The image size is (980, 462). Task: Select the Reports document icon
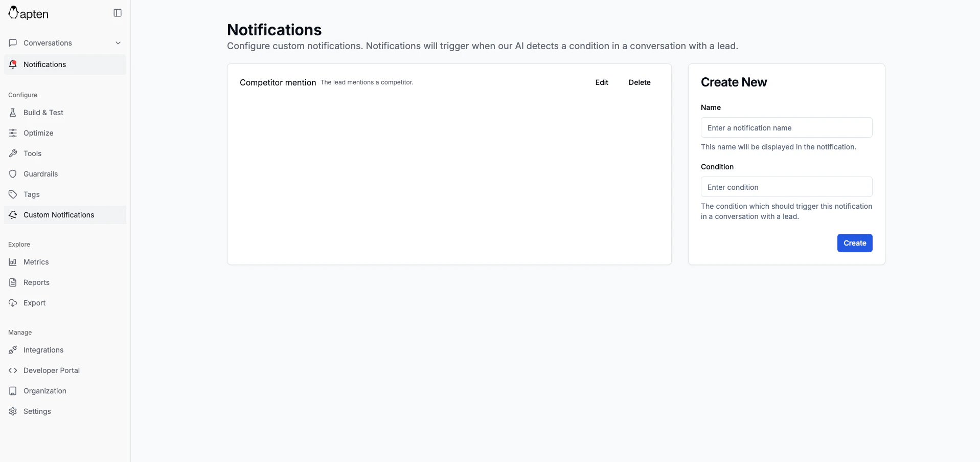pyautogui.click(x=13, y=282)
